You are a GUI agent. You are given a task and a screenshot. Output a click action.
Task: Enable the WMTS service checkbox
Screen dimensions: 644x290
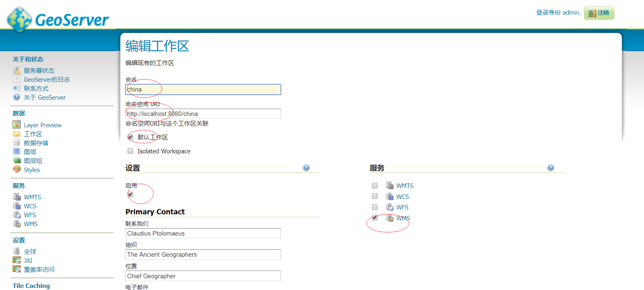(x=375, y=185)
